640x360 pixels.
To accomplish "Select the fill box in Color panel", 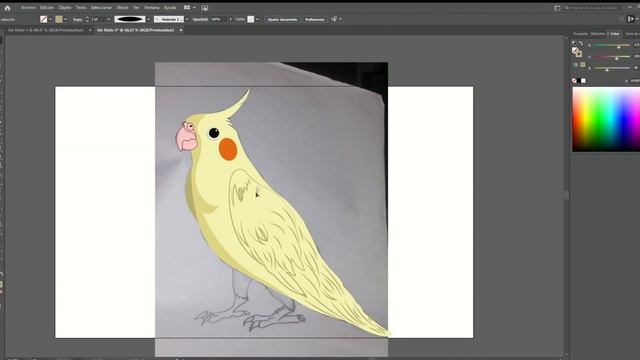I will pyautogui.click(x=575, y=50).
